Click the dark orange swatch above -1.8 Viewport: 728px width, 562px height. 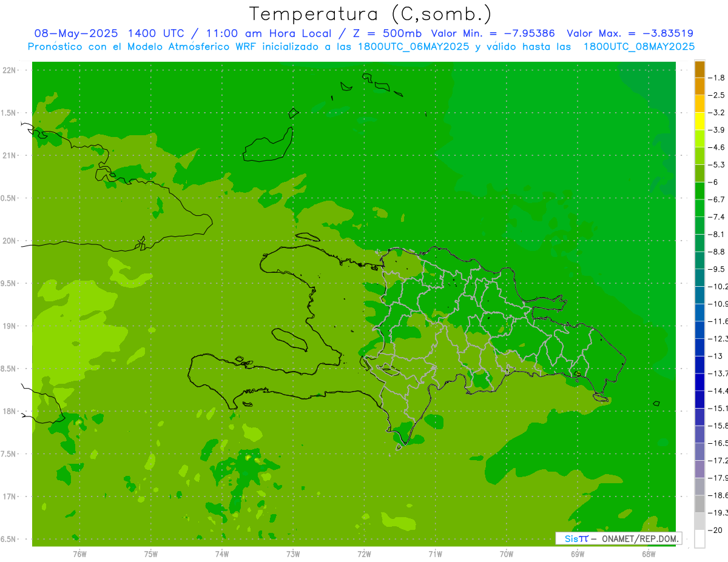699,69
